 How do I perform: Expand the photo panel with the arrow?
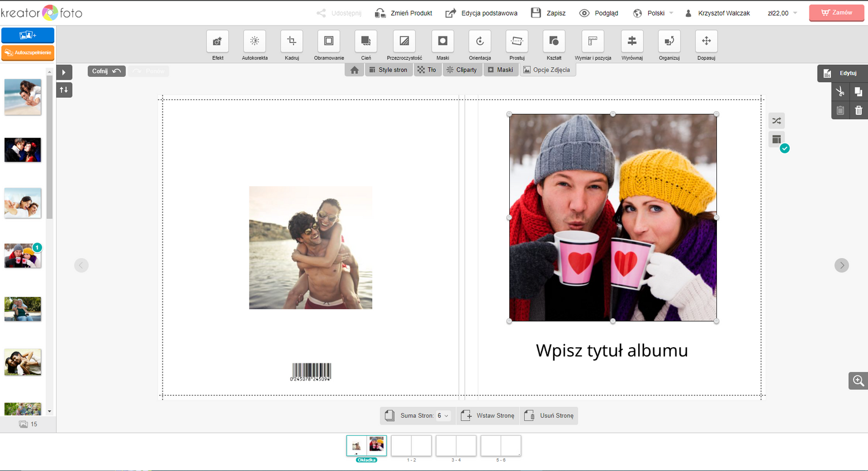64,72
